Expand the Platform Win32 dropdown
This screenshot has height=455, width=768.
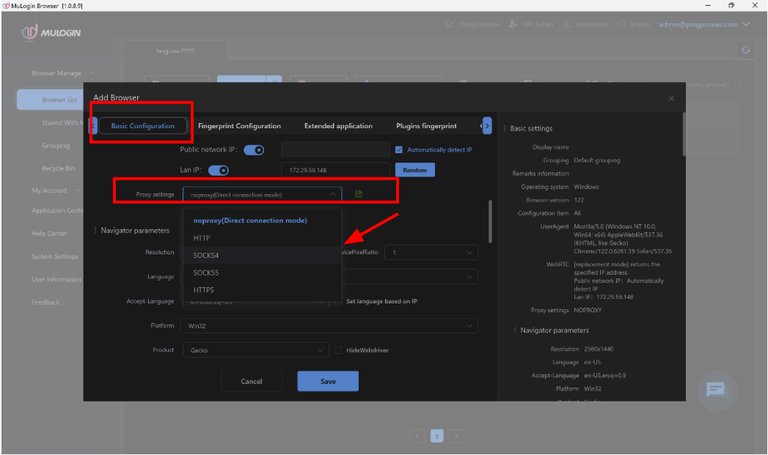click(330, 326)
